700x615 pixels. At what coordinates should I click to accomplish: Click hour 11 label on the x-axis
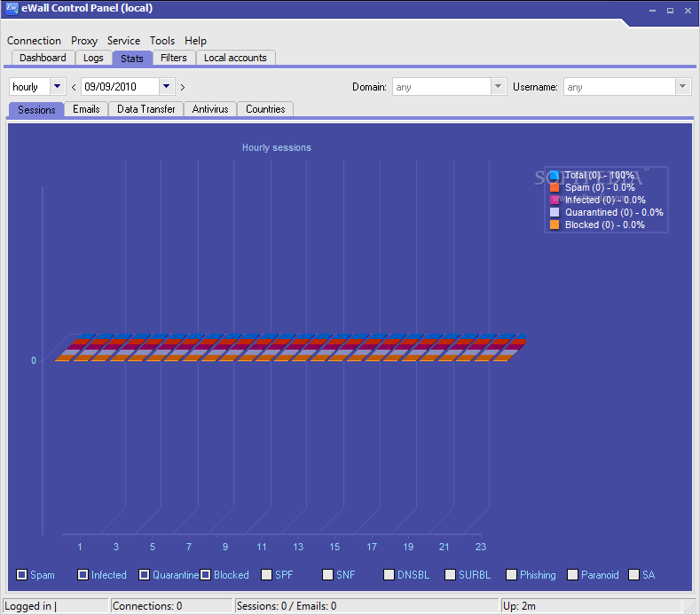[262, 547]
